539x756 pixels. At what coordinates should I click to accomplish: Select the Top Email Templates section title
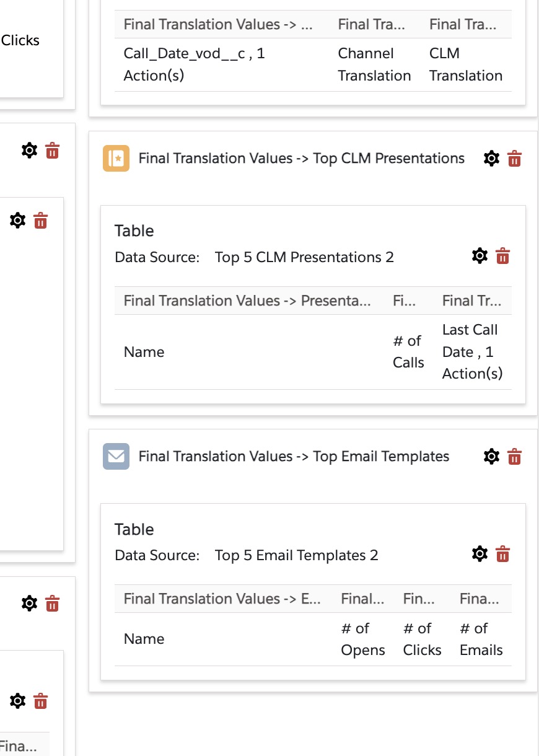(x=294, y=457)
